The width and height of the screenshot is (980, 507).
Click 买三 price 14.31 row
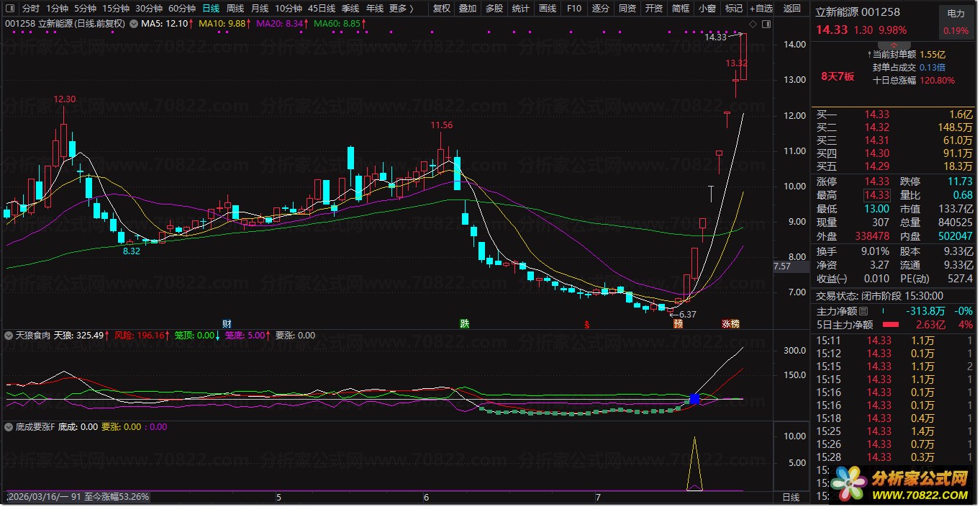tap(894, 140)
